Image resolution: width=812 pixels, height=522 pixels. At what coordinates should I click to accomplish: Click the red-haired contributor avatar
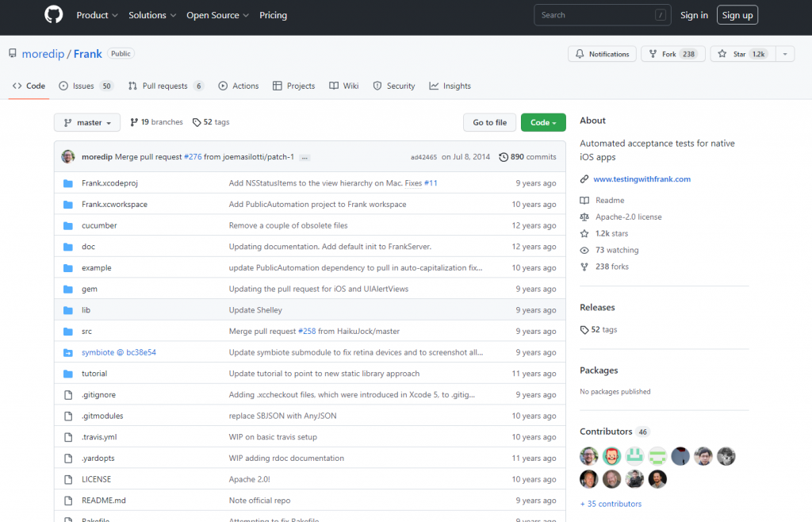pos(611,456)
